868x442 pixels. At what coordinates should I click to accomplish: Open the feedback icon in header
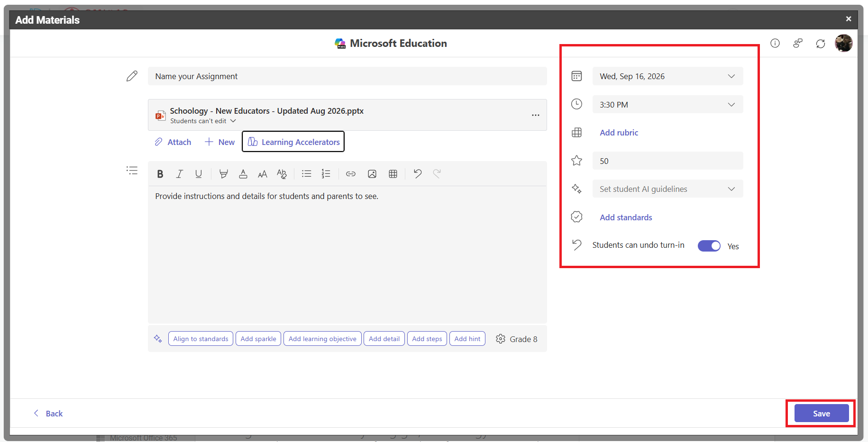[798, 44]
